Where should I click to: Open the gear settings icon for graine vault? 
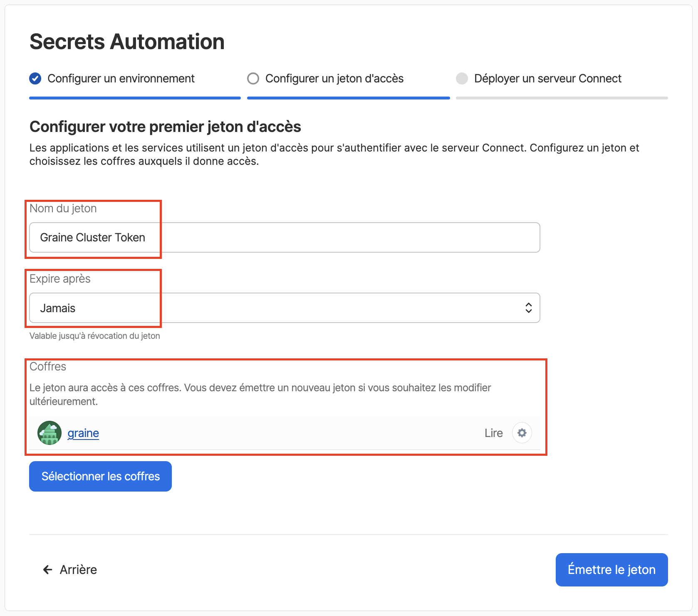point(522,433)
